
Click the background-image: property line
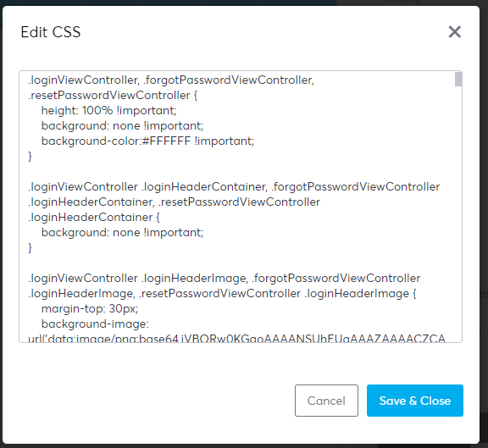point(95,324)
